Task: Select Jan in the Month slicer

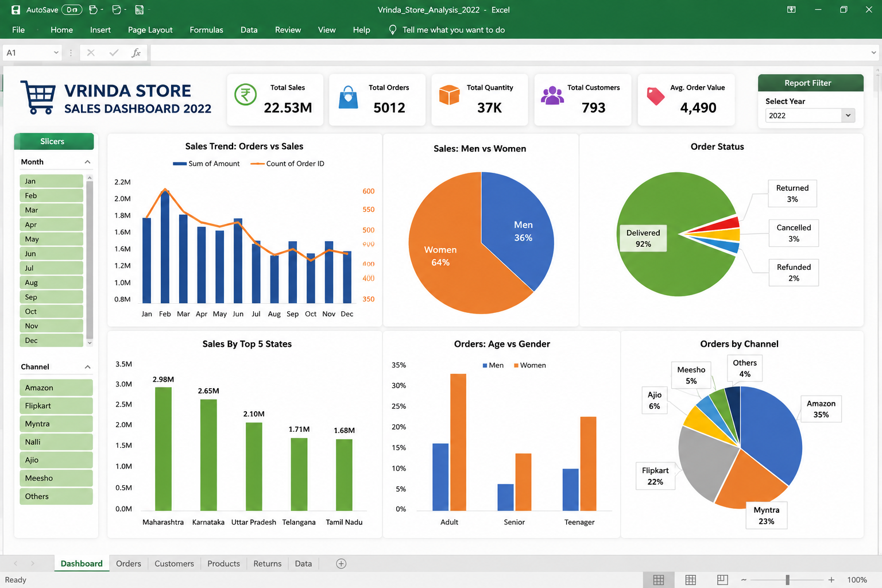Action: tap(51, 181)
